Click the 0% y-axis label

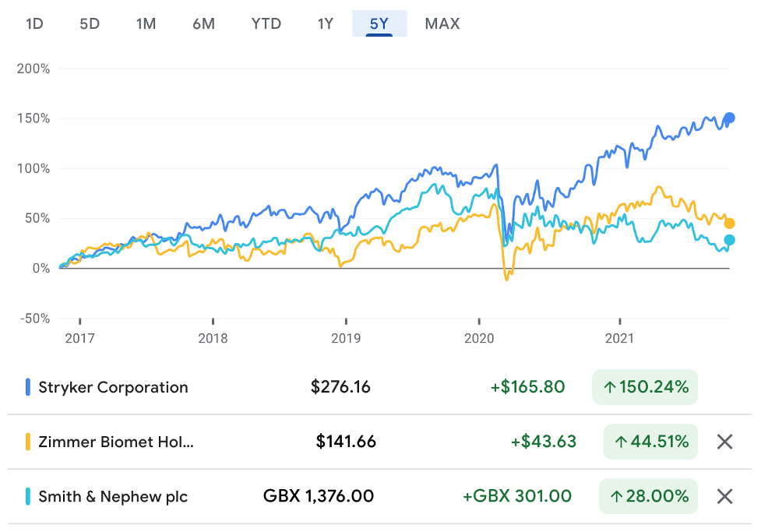coord(41,269)
